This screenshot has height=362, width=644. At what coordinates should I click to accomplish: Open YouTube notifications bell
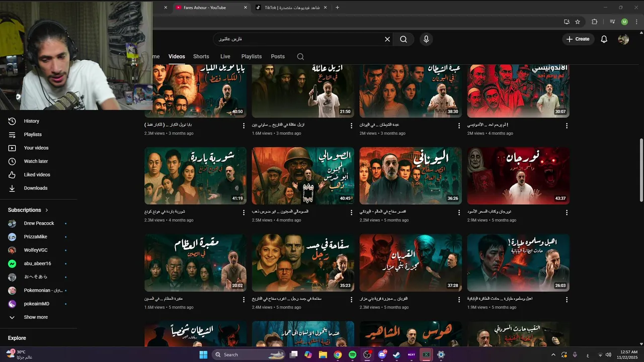(604, 39)
